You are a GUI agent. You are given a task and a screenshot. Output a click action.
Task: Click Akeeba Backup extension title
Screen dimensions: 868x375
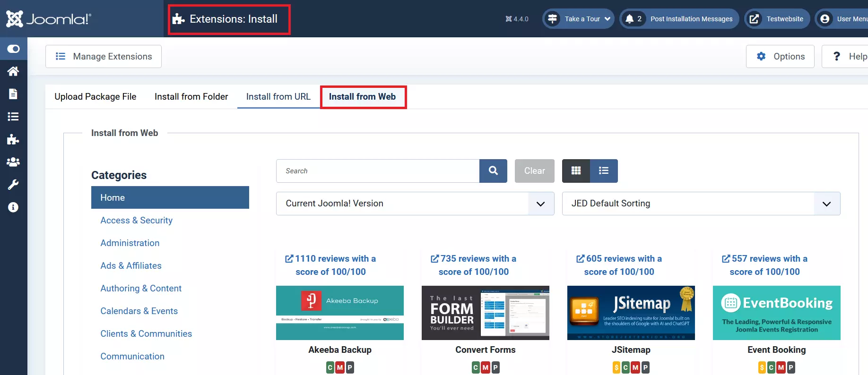coord(340,350)
